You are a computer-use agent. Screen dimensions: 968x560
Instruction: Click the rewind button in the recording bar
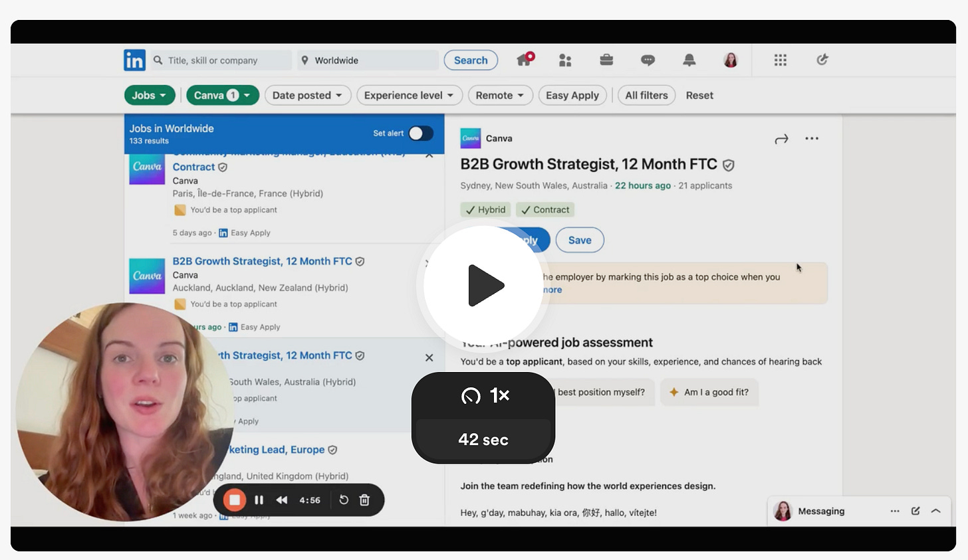pos(282,500)
